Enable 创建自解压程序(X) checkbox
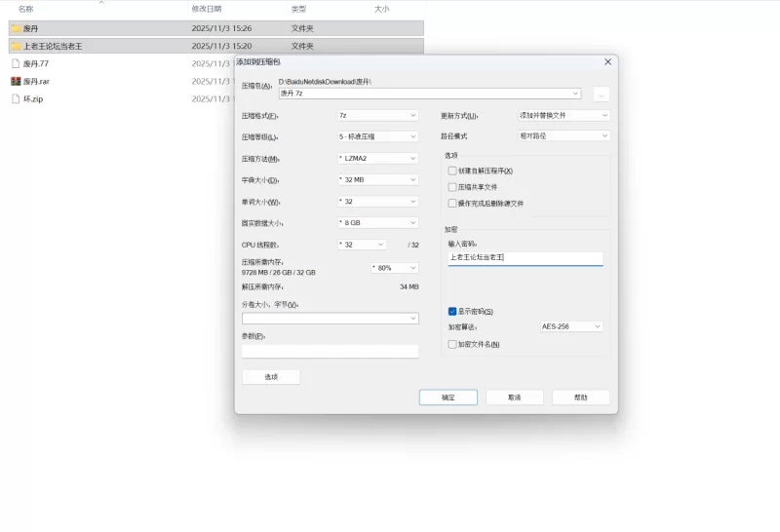The height and width of the screenshot is (532, 780). 452,171
